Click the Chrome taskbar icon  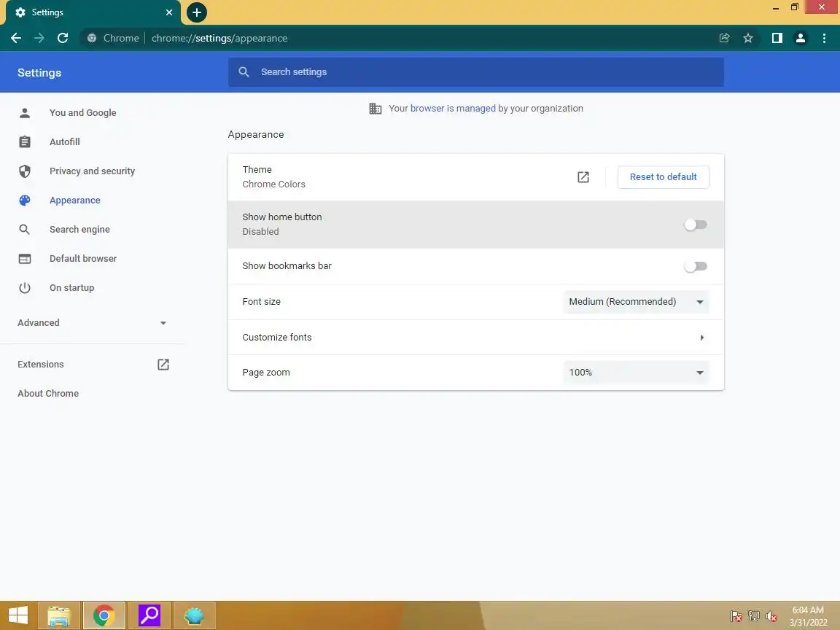tap(104, 615)
